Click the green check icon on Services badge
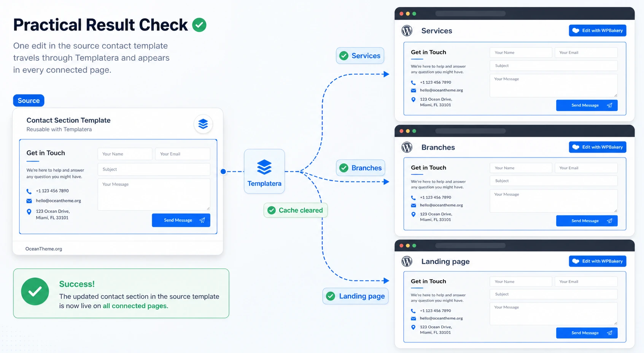Screen dimensions: 644x353 click(x=344, y=56)
